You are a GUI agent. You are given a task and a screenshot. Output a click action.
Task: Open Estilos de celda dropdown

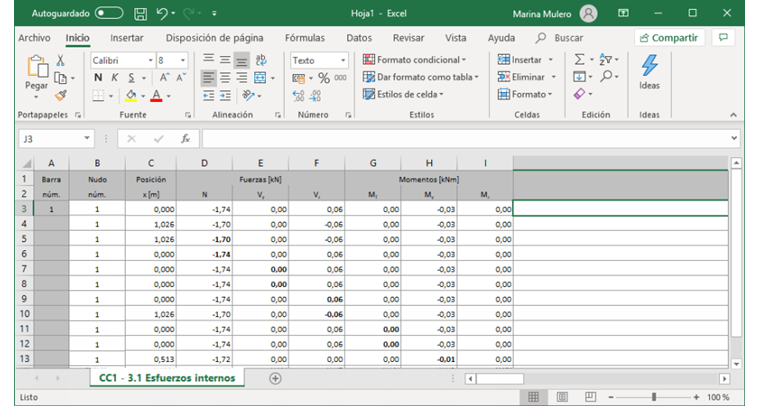(x=403, y=94)
